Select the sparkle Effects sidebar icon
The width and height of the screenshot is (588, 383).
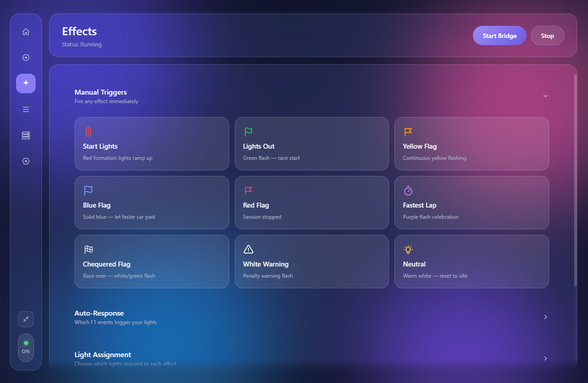tap(26, 83)
